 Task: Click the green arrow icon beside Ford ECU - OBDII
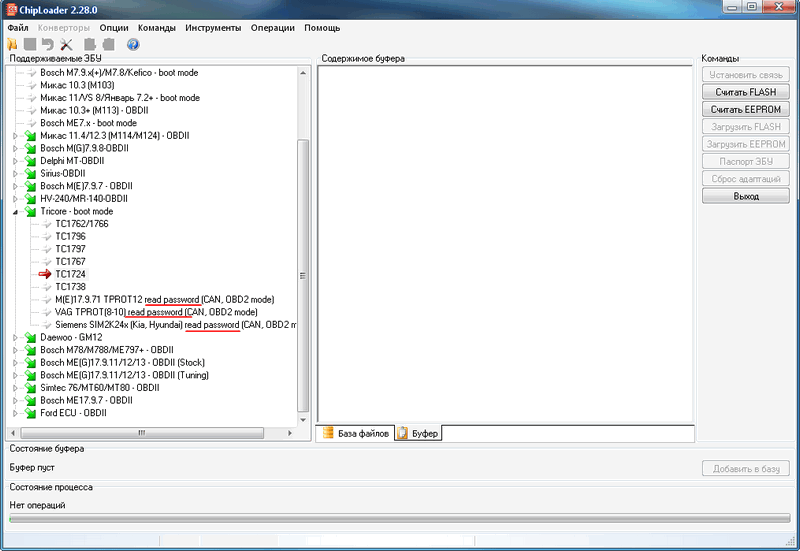(30, 412)
